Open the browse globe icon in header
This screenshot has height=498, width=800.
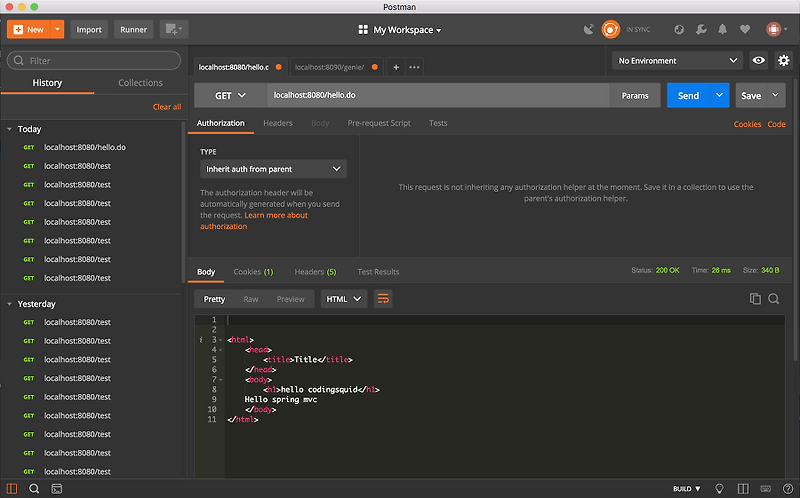pos(679,30)
